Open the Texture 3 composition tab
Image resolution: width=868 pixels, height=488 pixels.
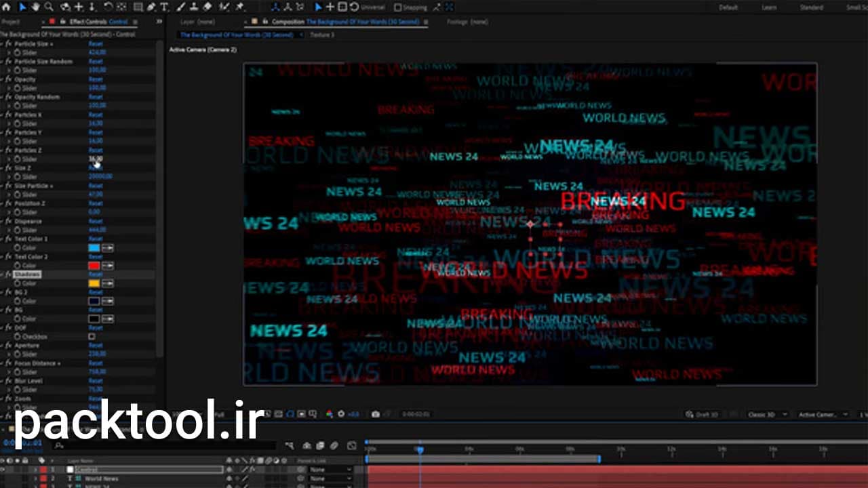(323, 35)
